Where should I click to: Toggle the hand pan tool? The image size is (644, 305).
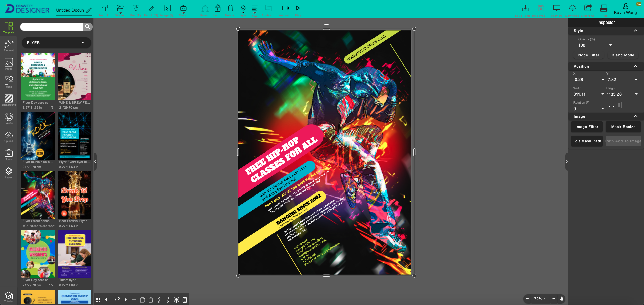click(x=561, y=299)
